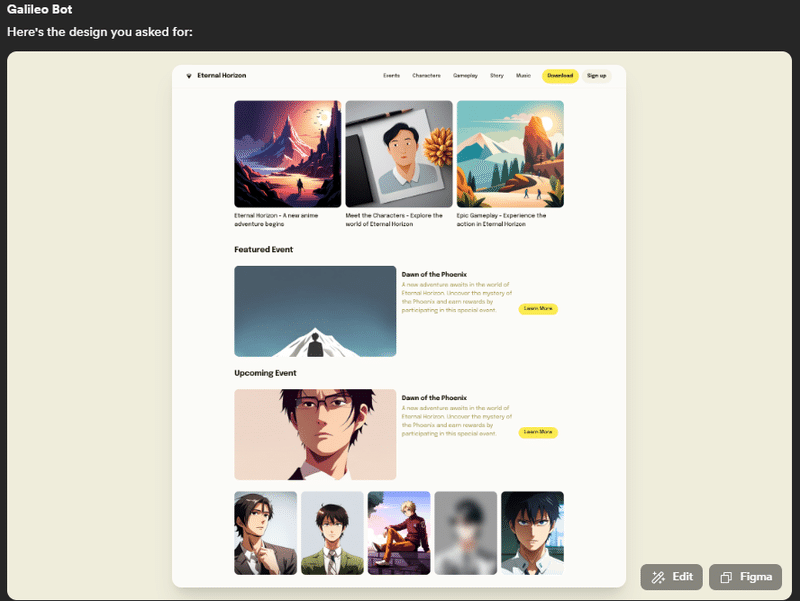Click the Upcoming Event heading
Viewport: 800px width, 601px height.
pos(265,373)
